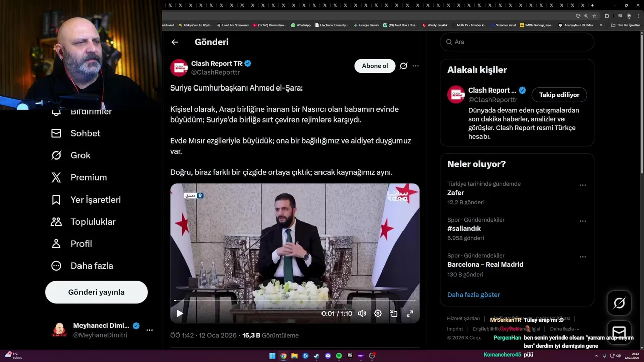Image resolution: width=644 pixels, height=362 pixels.
Task: Open Ana Sayfa HBO Max bookmark
Action: (x=576, y=25)
